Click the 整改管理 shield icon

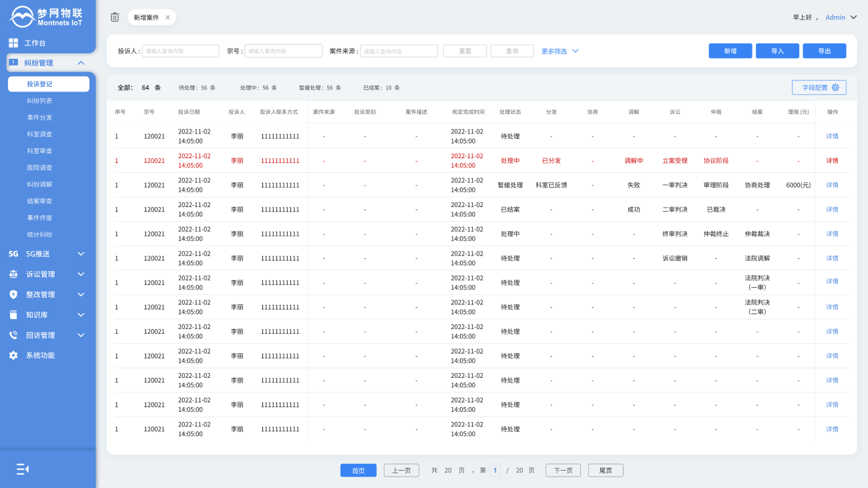(x=13, y=294)
